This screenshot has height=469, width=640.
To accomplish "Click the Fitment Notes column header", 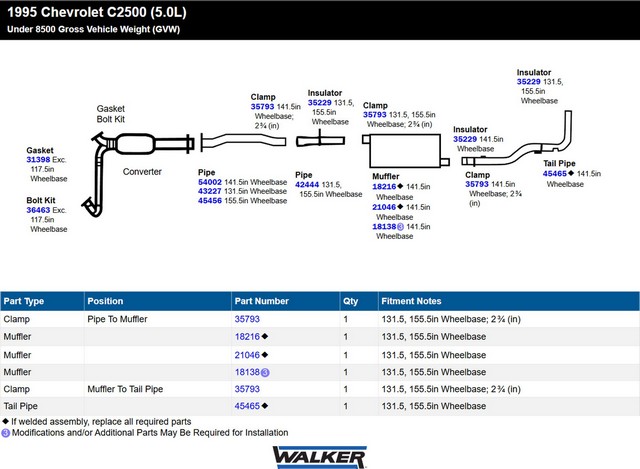I will 509,301.
